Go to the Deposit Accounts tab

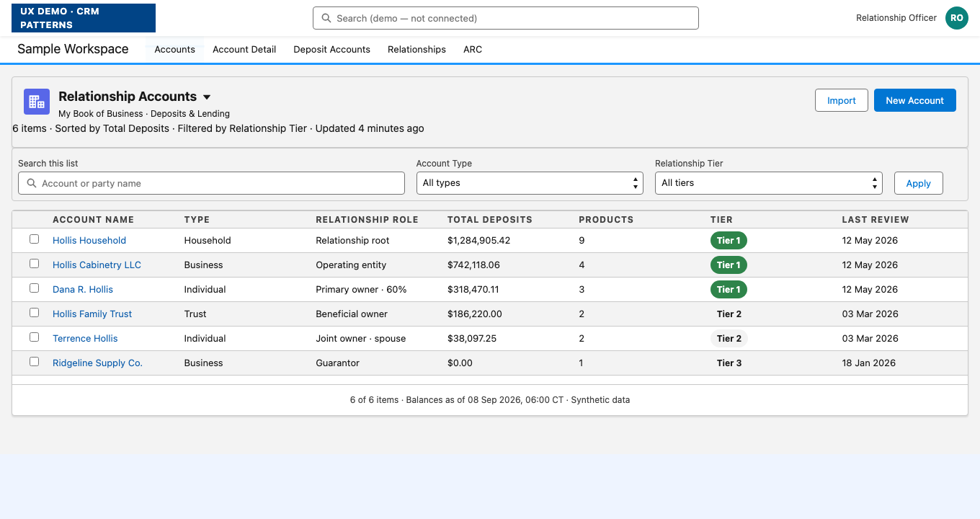click(331, 50)
